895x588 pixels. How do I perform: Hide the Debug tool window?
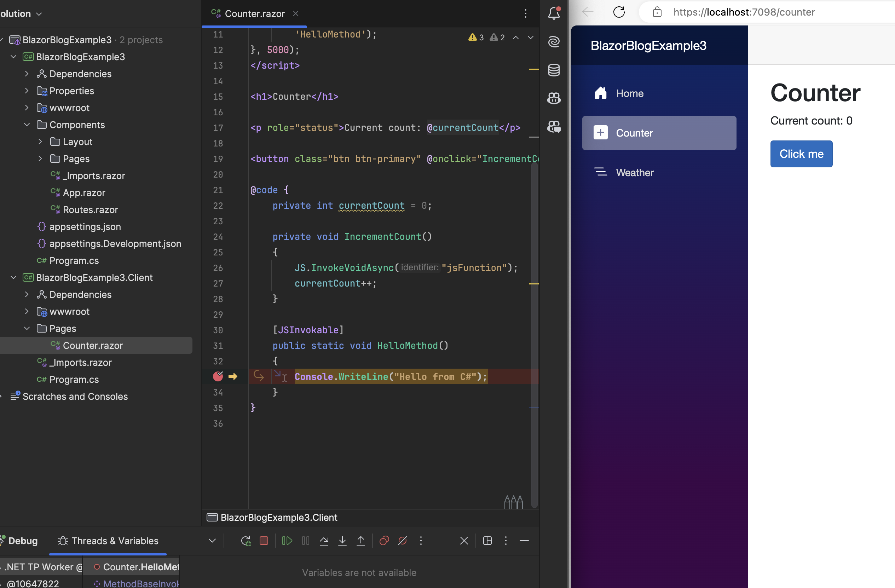(524, 541)
